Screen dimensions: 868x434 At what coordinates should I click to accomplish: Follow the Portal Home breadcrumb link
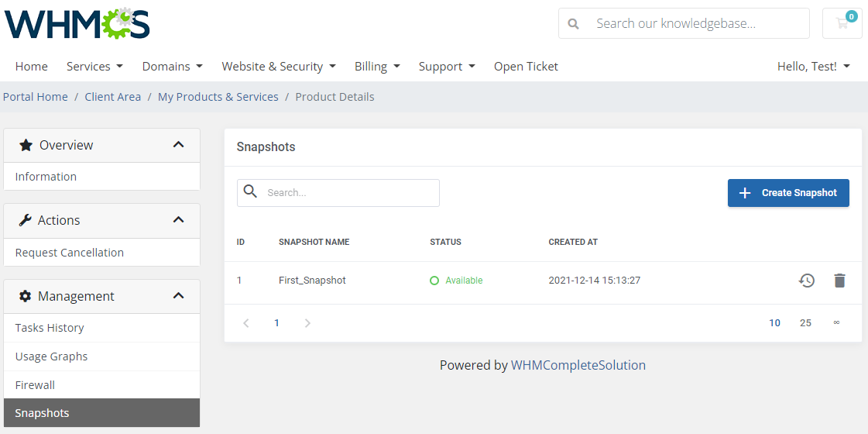(36, 97)
